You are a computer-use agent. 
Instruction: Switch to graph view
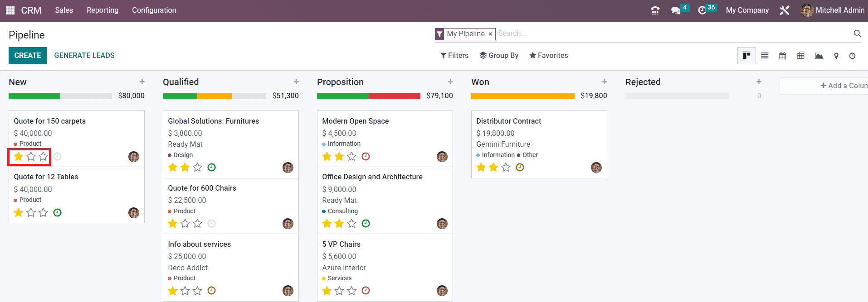click(819, 56)
